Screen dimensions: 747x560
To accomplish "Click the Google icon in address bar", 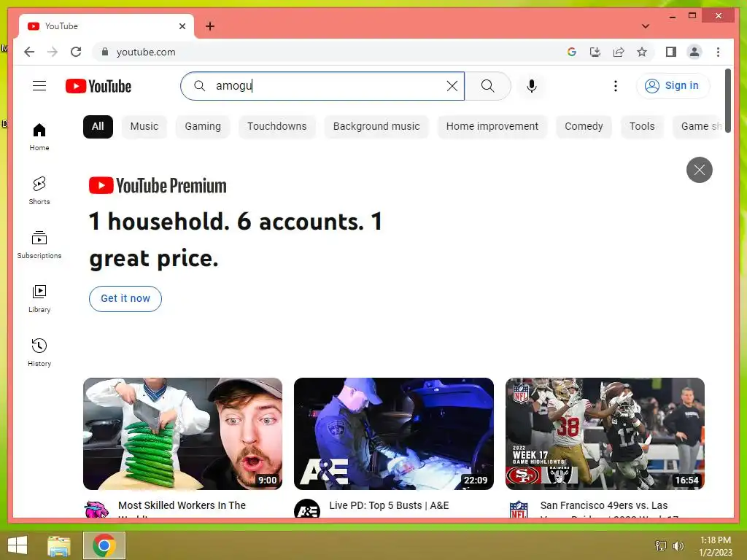I will [x=572, y=52].
